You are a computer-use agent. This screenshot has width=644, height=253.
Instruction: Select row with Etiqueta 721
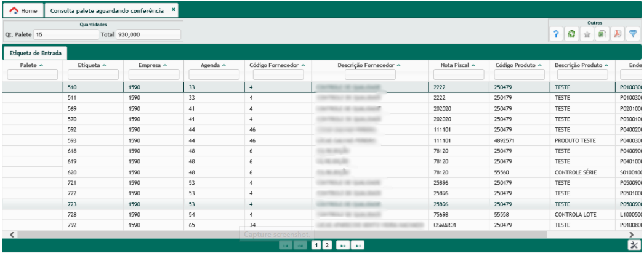pos(322,183)
